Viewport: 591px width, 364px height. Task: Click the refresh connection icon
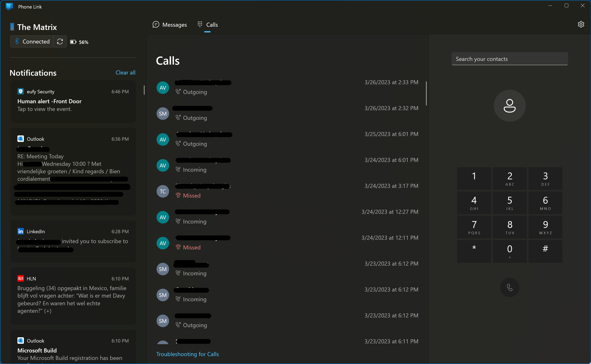(x=60, y=42)
